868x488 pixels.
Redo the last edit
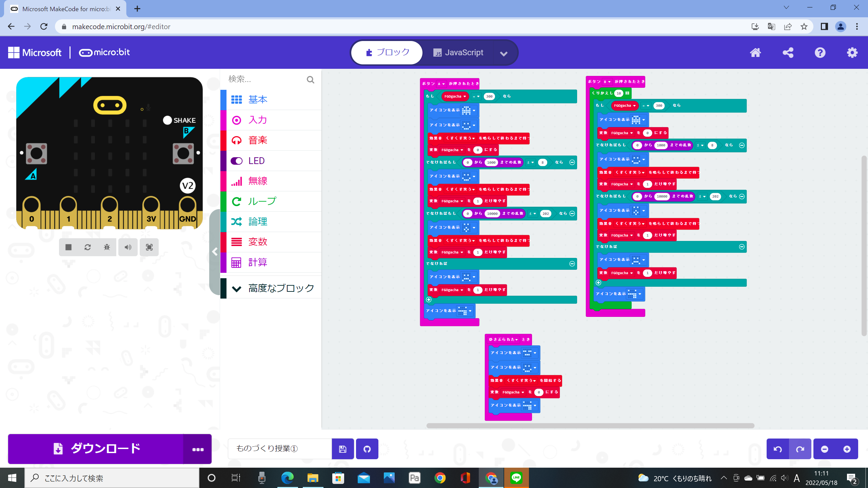[800, 449]
